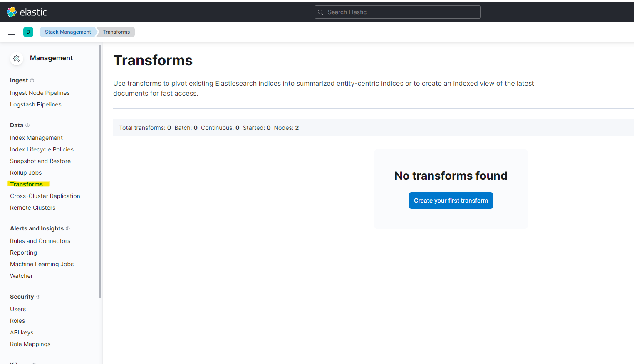The image size is (634, 364).
Task: Go to Stack Management breadcrumb
Action: point(68,32)
